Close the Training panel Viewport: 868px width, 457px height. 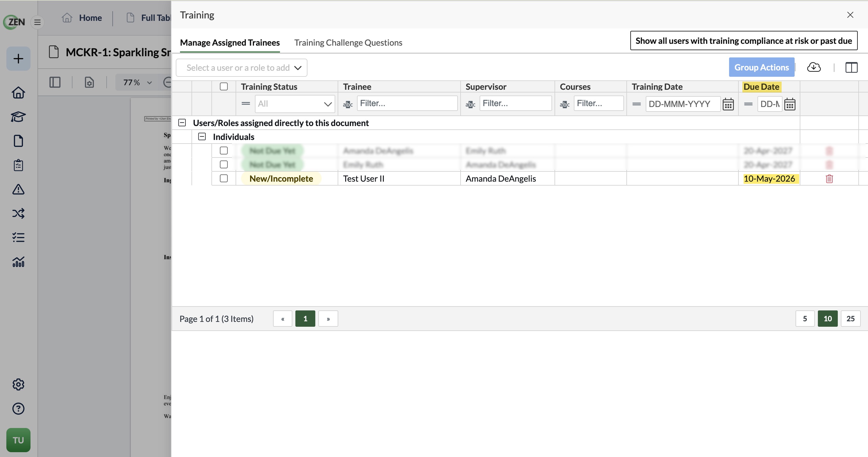pos(850,15)
